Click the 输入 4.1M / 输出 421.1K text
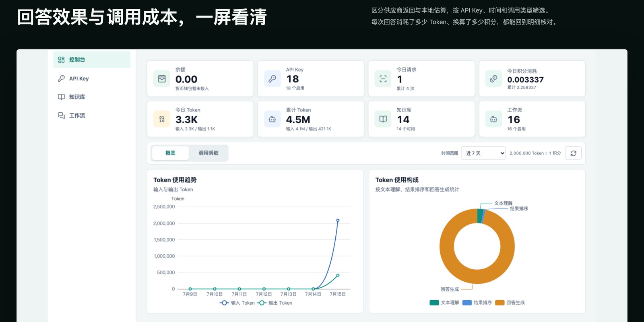644x322 pixels. (309, 129)
